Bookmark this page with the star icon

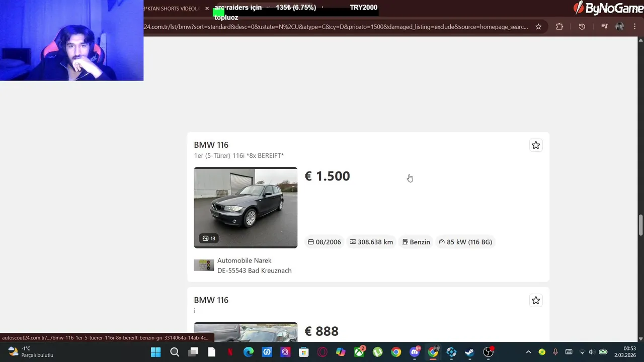(538, 27)
